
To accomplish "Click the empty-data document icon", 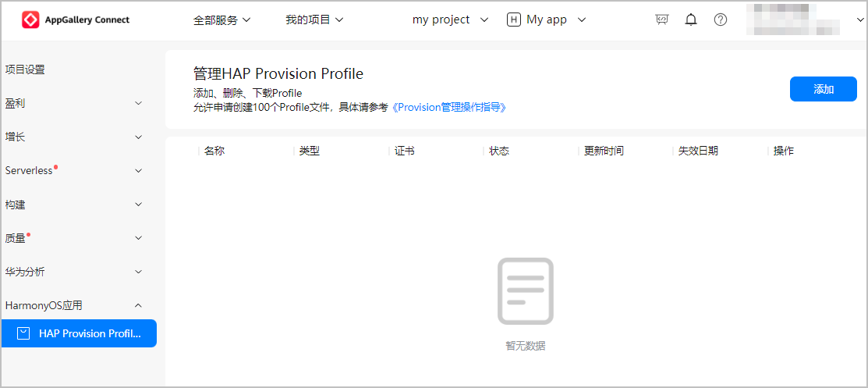I will [x=526, y=291].
